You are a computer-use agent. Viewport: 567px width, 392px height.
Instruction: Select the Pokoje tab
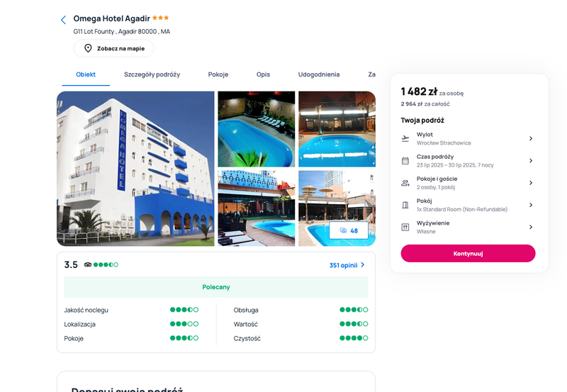pyautogui.click(x=218, y=74)
